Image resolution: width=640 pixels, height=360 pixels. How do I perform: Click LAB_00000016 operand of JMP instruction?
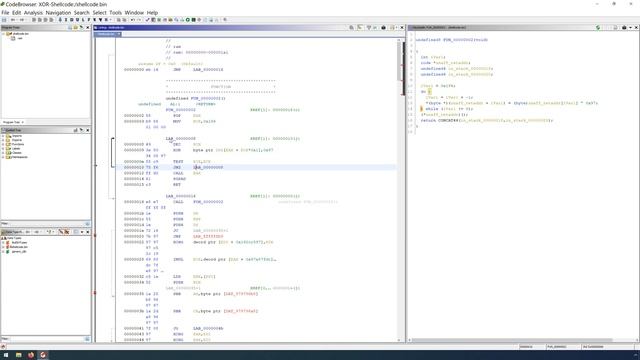click(208, 70)
